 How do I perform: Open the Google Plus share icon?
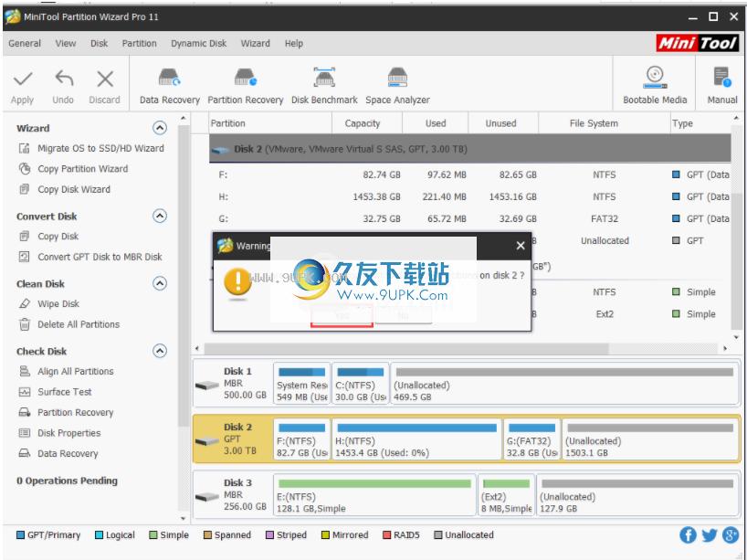(731, 535)
